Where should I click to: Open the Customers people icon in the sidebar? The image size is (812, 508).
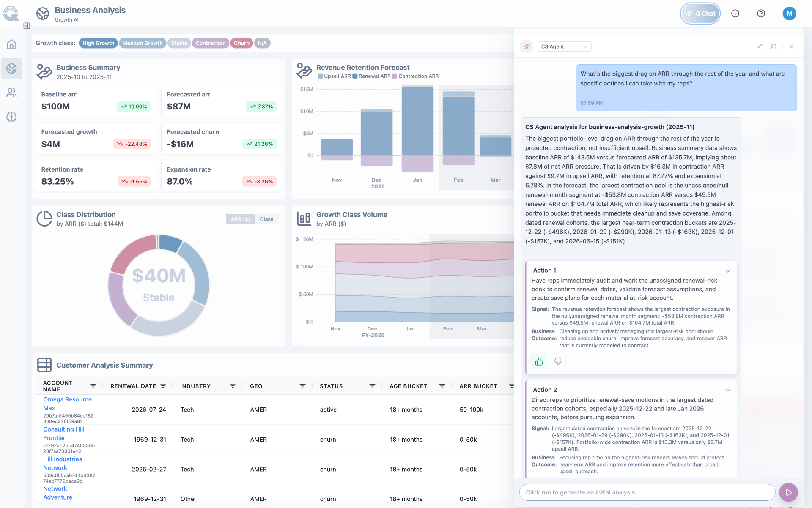11,93
